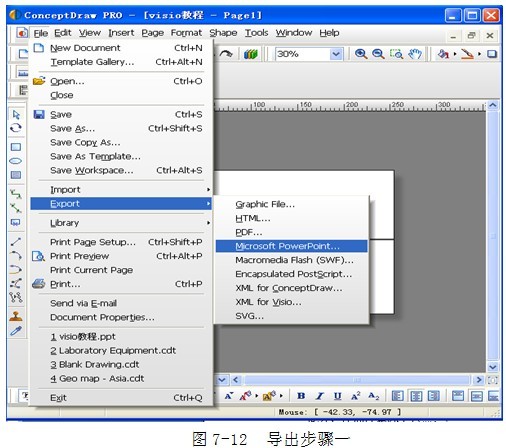The width and height of the screenshot is (506, 448).
Task: Select the eyedropper tool
Action: pos(16,331)
